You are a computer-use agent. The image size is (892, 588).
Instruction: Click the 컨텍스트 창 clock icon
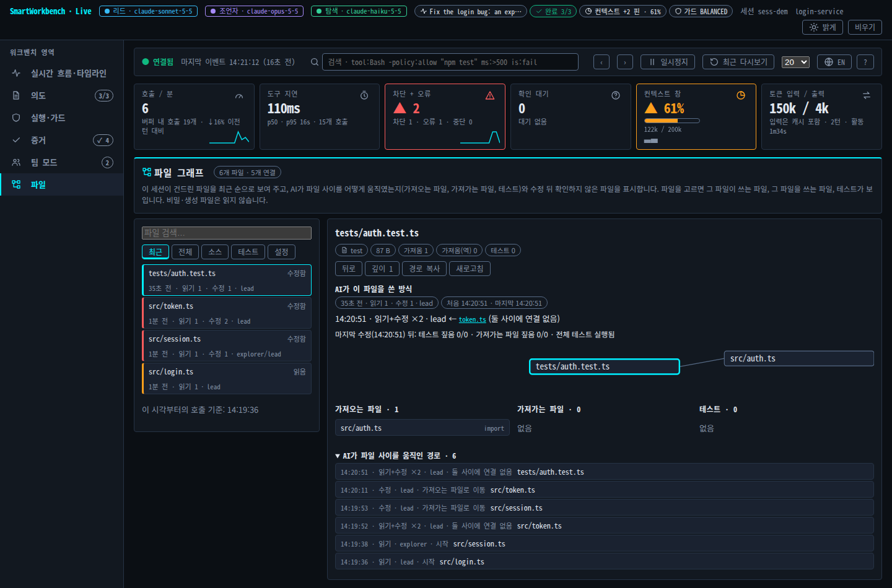click(741, 95)
